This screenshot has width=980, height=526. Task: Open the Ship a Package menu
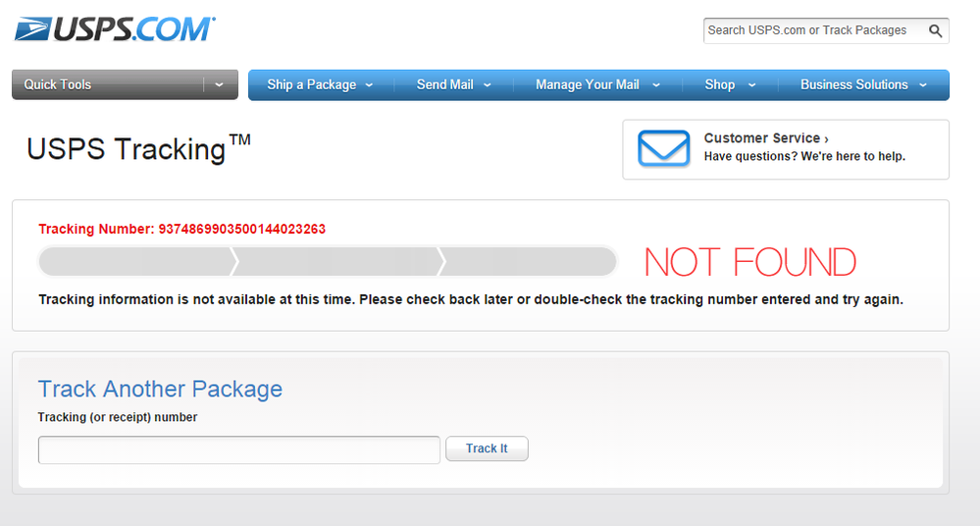click(311, 84)
